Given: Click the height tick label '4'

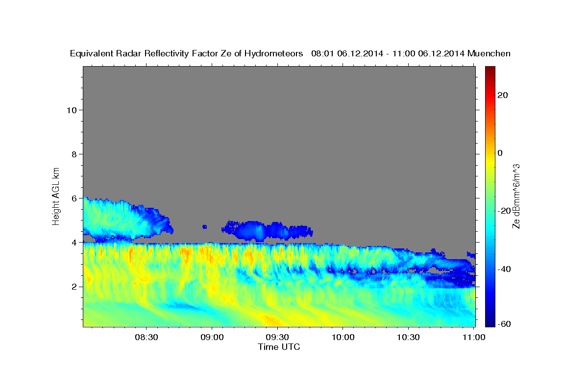Looking at the screenshot, I should [74, 242].
